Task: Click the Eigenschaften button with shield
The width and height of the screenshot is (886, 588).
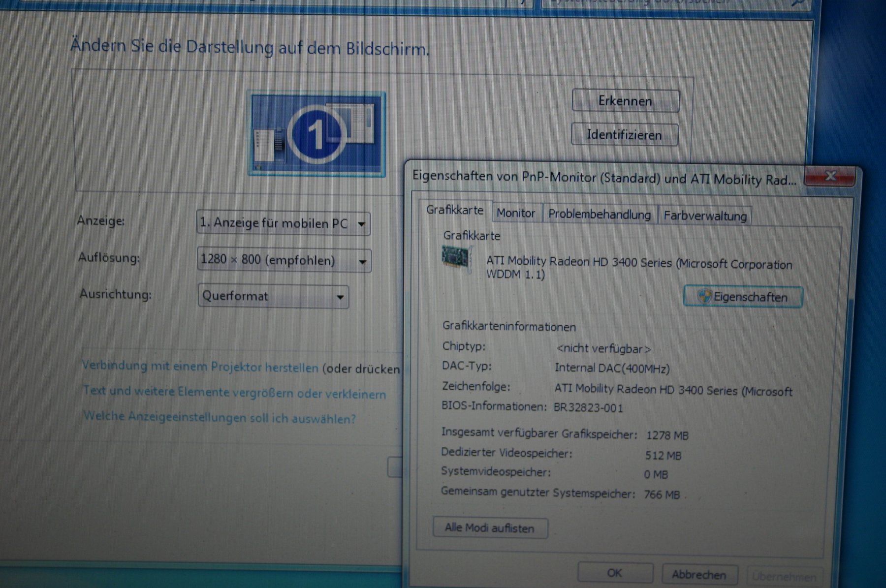Action: pos(743,297)
